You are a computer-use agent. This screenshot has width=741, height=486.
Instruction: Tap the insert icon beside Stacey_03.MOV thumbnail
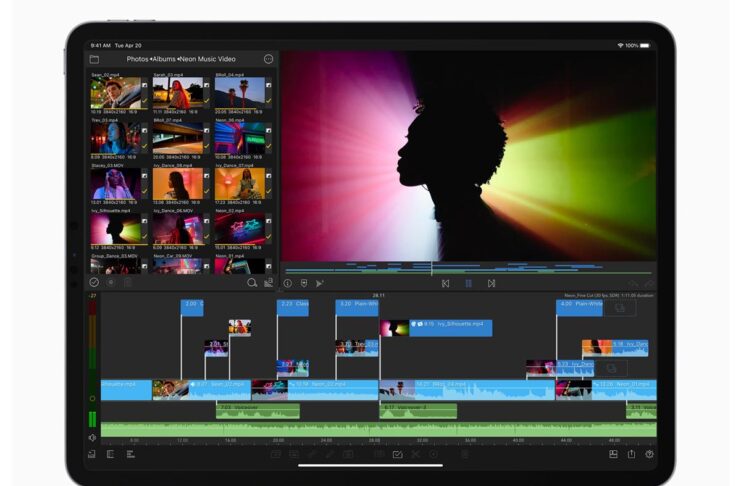point(145,176)
